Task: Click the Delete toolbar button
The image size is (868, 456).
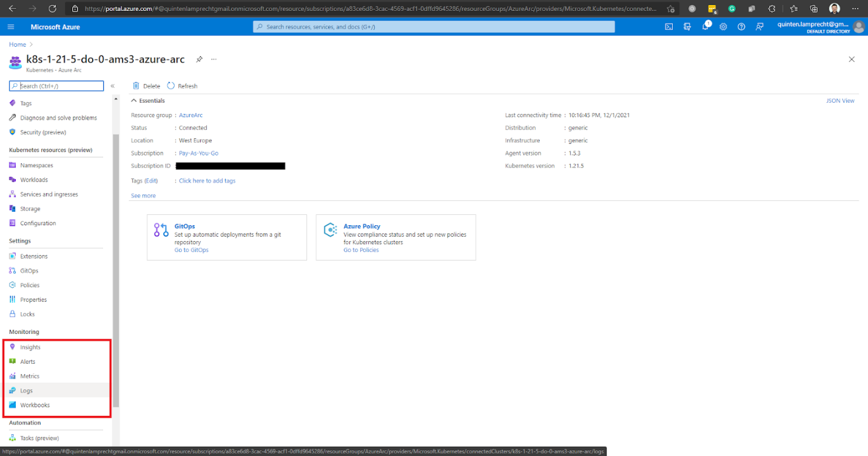Action: pyautogui.click(x=146, y=86)
